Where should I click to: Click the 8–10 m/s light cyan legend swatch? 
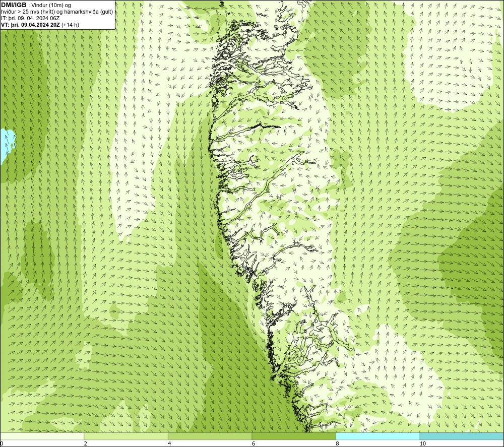point(377,436)
